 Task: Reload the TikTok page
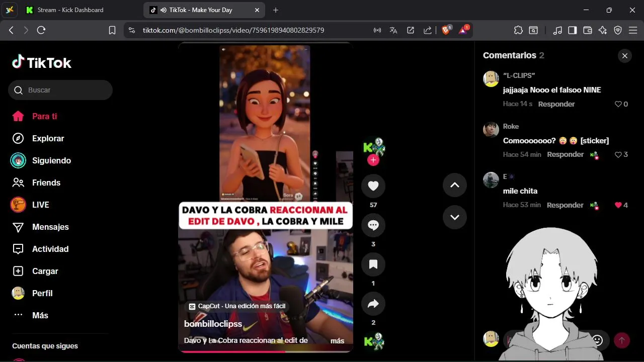click(x=41, y=30)
